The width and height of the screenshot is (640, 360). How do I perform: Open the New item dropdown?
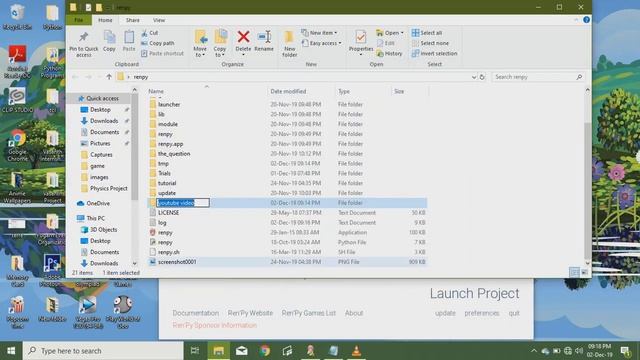tap(319, 33)
